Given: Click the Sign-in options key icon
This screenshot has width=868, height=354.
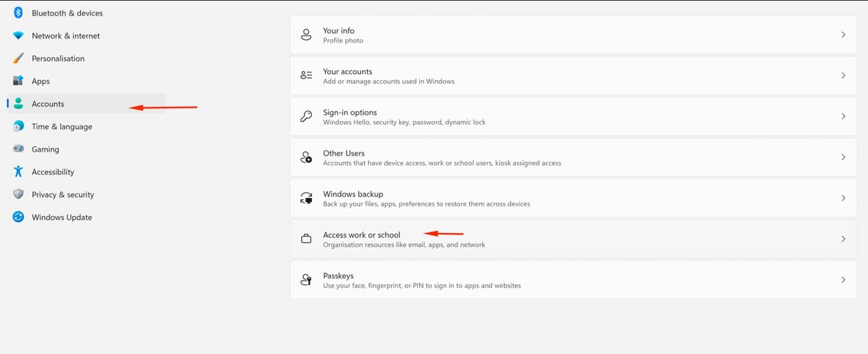Looking at the screenshot, I should [306, 117].
